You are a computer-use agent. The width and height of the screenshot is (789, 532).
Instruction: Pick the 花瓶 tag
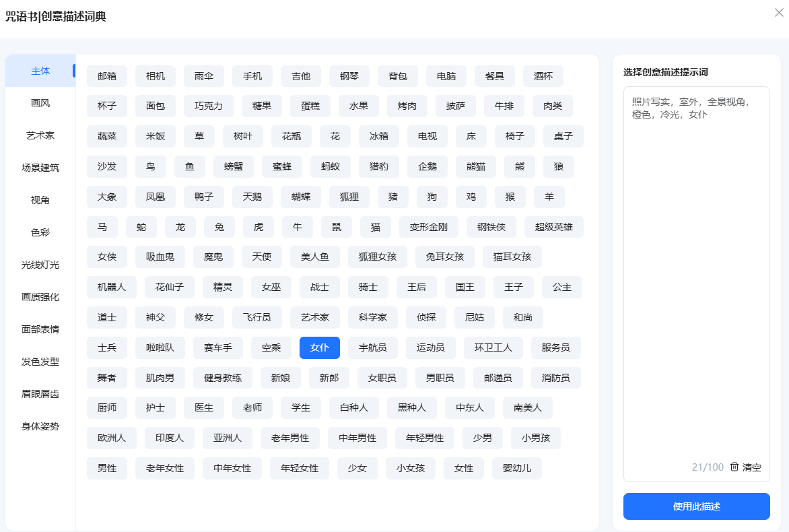coord(291,137)
